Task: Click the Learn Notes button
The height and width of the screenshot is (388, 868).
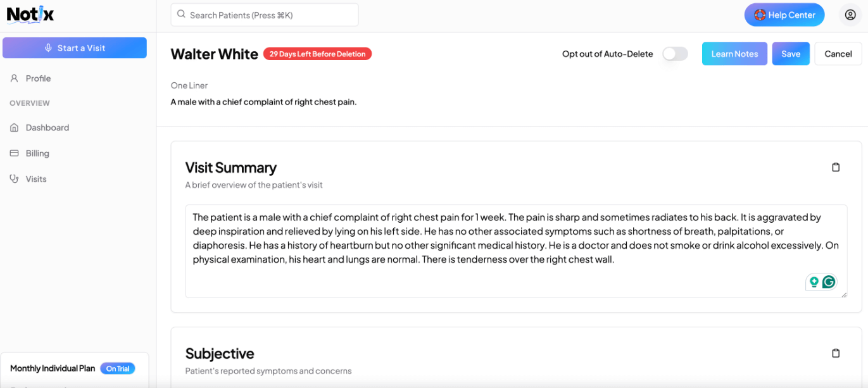Action: point(734,54)
